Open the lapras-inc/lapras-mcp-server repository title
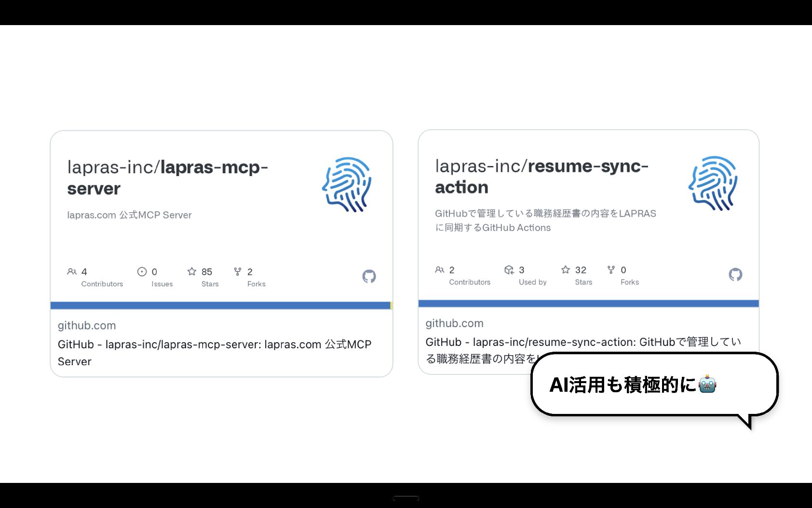The height and width of the screenshot is (508, 812). point(168,178)
